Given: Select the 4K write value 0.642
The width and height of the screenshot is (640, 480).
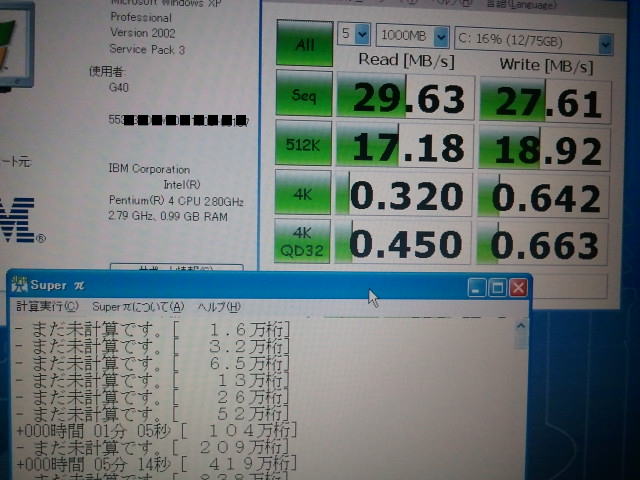Looking at the screenshot, I should click(x=543, y=196).
